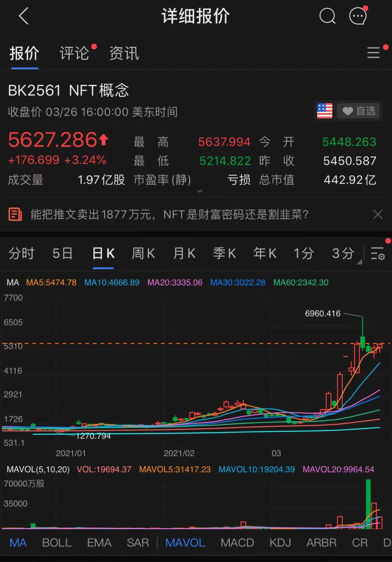Expand the 3分 interval dropdown triangle
Screen dimensions: 392x562
(x=359, y=262)
